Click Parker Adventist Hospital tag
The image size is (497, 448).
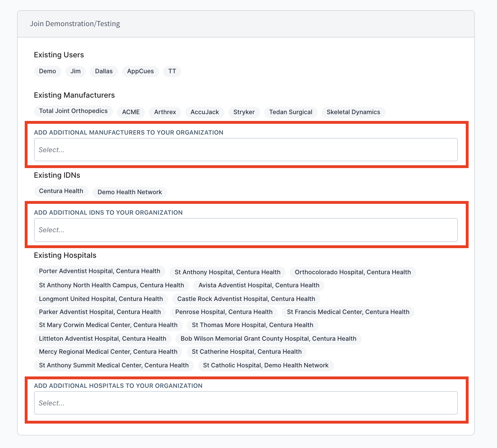coord(100,312)
